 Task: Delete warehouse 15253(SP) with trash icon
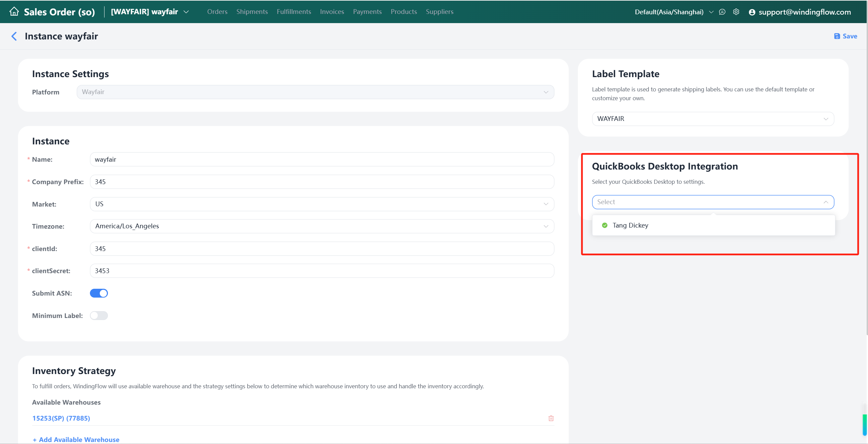551,418
